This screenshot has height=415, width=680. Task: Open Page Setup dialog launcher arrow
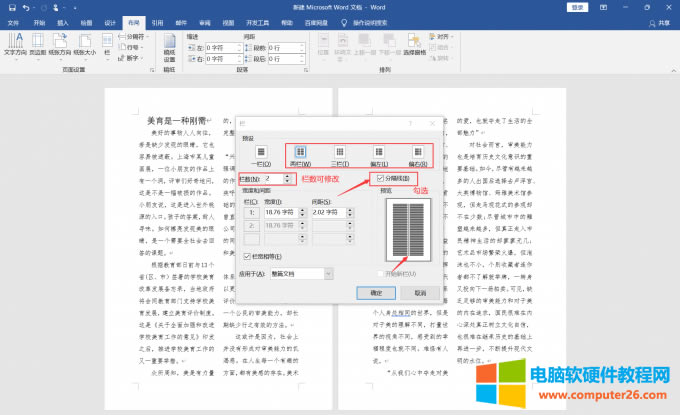tap(152, 70)
